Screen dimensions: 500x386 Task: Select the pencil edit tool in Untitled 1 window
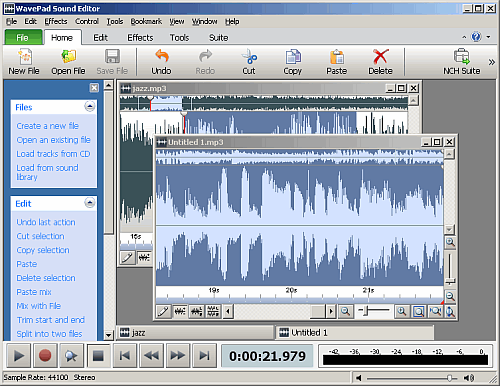163,312
